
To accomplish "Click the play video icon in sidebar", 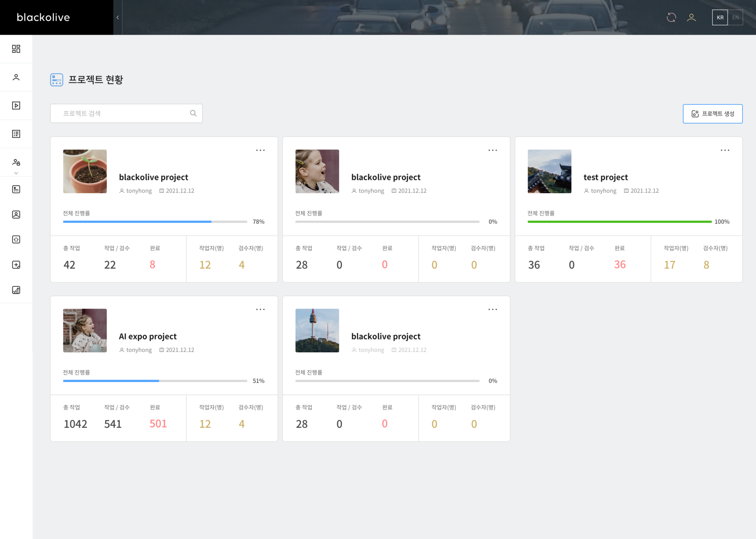I will (16, 106).
